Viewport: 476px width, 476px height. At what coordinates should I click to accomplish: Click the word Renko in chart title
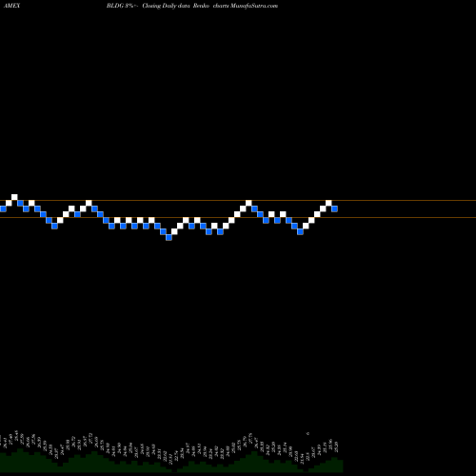(202, 6)
